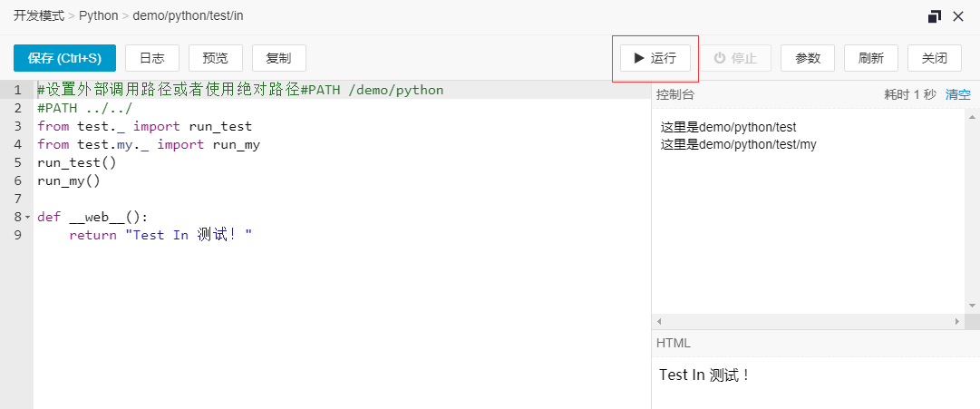Save the file with 保存 (Ctrl+S)
The height and width of the screenshot is (409, 980).
click(64, 58)
